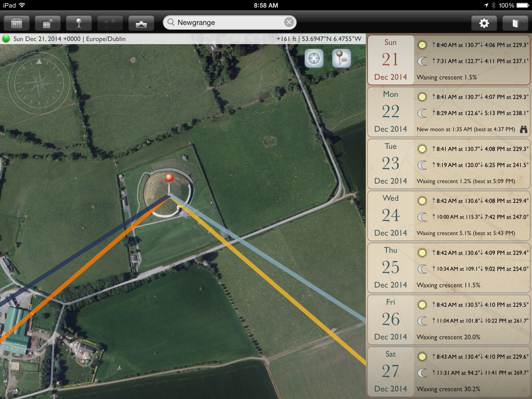
Task: Move the pin here with the pin-drop button
Action: pos(342,58)
